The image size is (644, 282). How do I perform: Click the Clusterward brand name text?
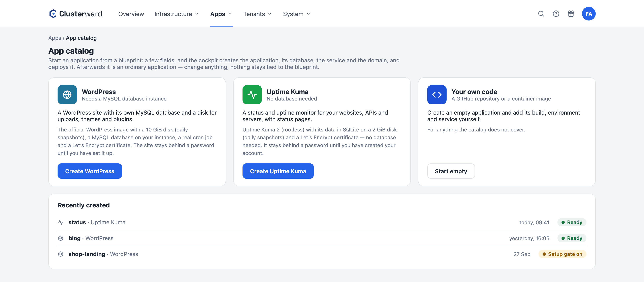click(80, 14)
